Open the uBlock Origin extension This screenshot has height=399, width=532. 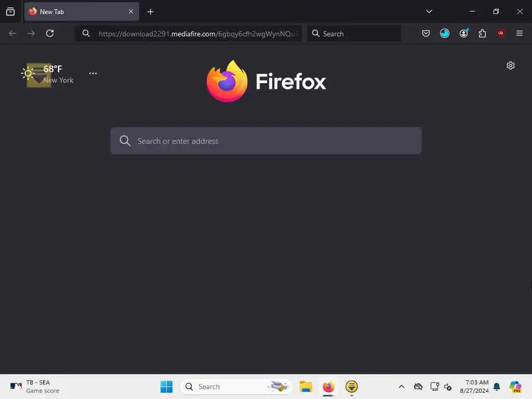coord(501,33)
